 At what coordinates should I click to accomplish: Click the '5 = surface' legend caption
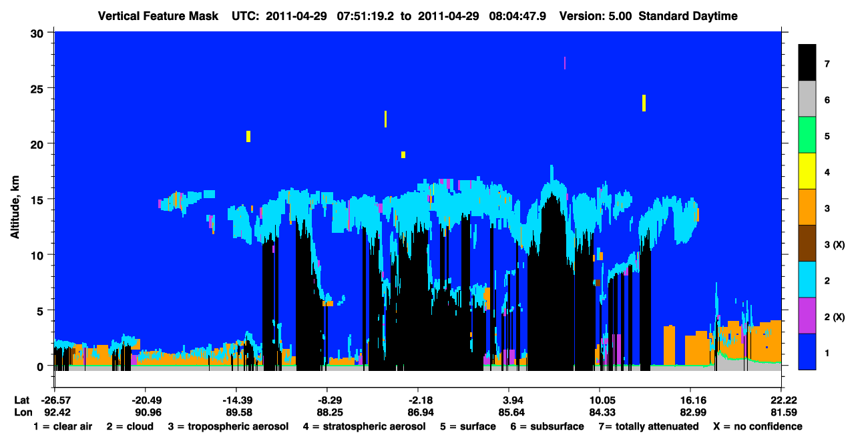click(468, 426)
